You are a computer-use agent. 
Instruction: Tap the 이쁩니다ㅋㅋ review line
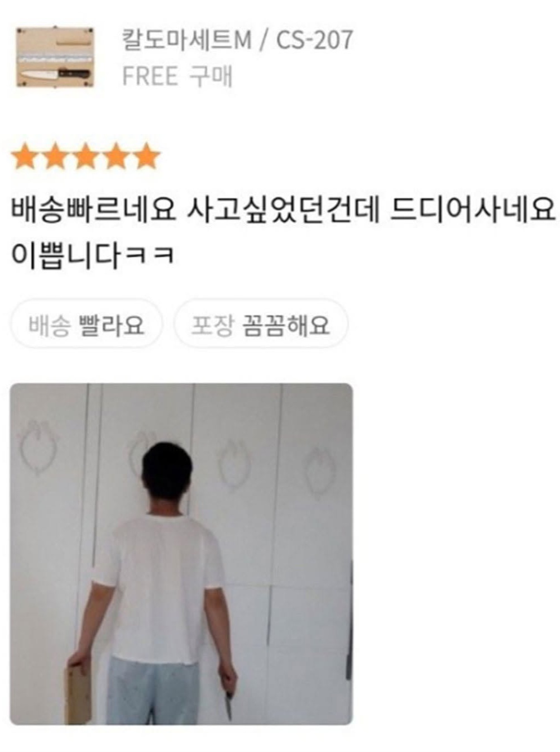pyautogui.click(x=93, y=255)
